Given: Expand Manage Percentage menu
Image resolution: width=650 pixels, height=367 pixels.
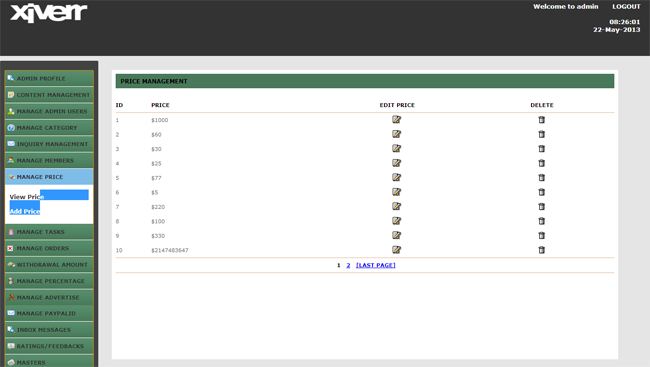Looking at the screenshot, I should (x=49, y=281).
